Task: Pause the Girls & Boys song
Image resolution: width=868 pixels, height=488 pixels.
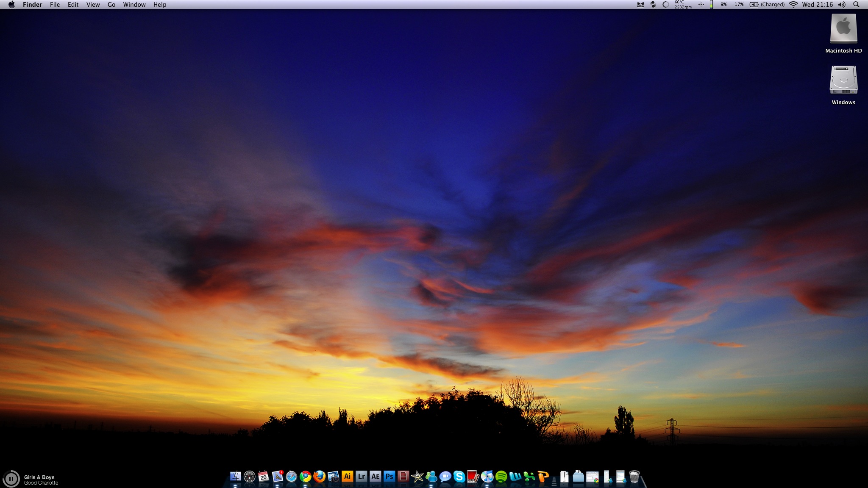Action: tap(11, 479)
